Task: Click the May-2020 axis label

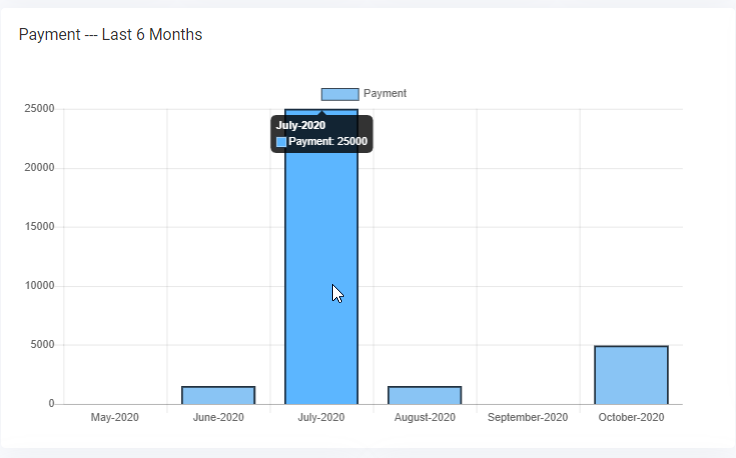Action: [x=115, y=417]
